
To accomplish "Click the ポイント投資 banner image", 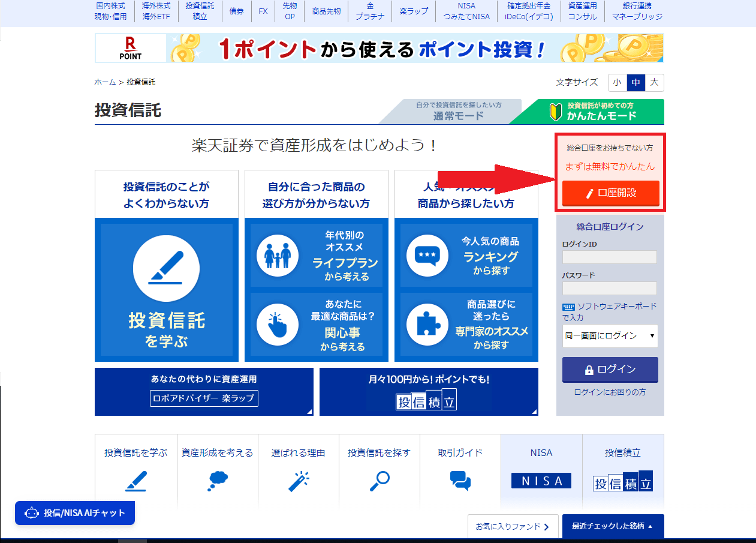I will coord(379,48).
